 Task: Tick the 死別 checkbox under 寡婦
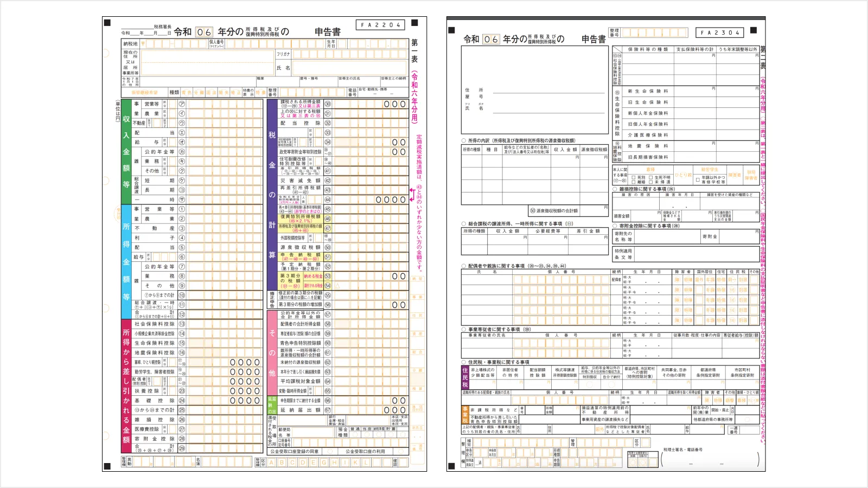[634, 177]
